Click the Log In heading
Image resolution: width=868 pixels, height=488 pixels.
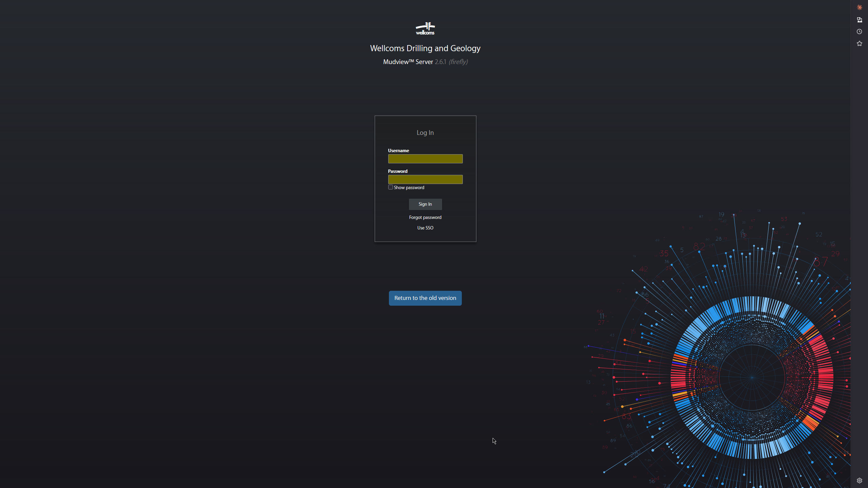point(425,133)
